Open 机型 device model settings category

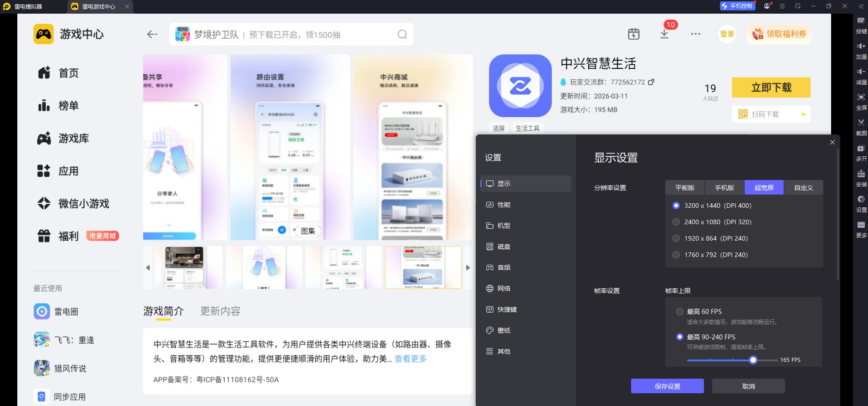(x=525, y=226)
